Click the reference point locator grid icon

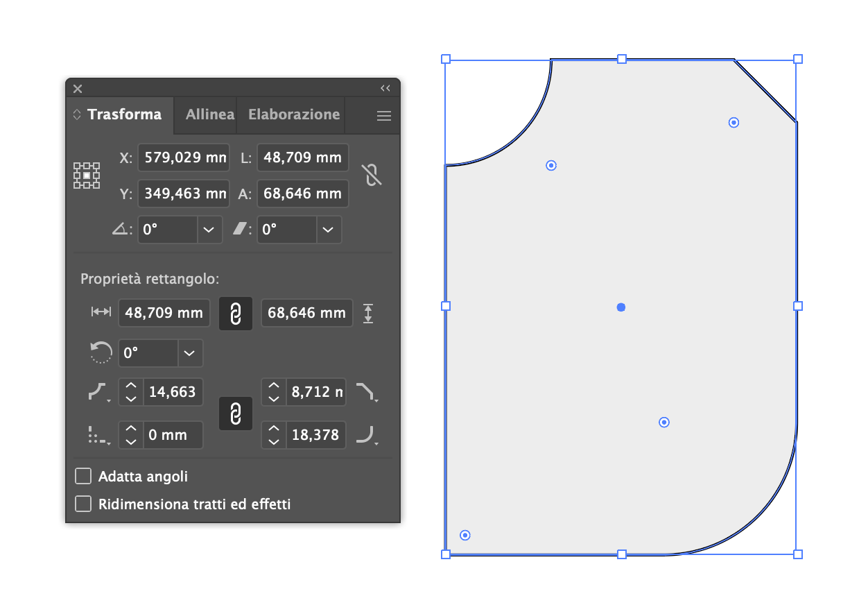87,176
